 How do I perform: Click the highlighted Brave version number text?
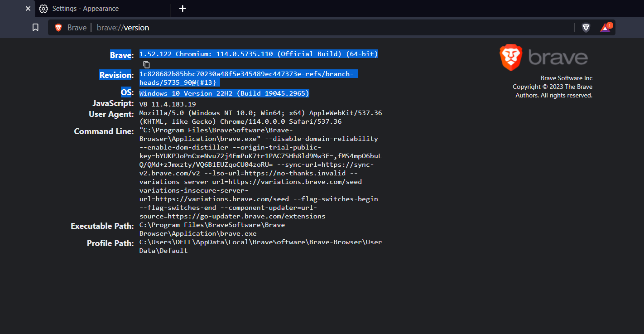coord(258,53)
